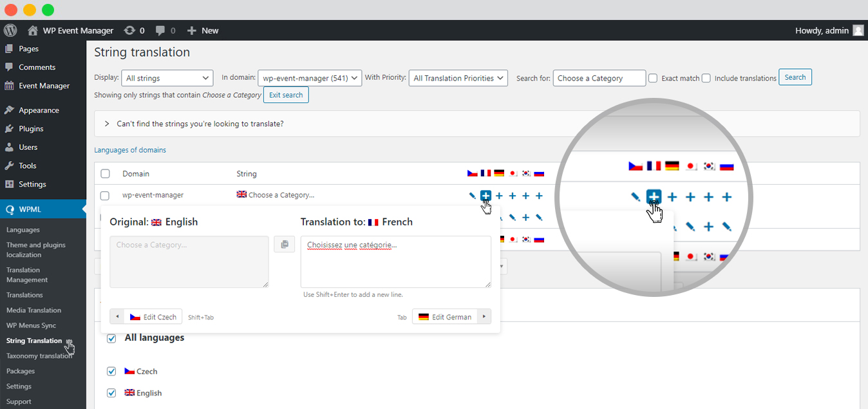Image resolution: width=868 pixels, height=409 pixels.
Task: Click the Search for input field
Action: click(599, 78)
